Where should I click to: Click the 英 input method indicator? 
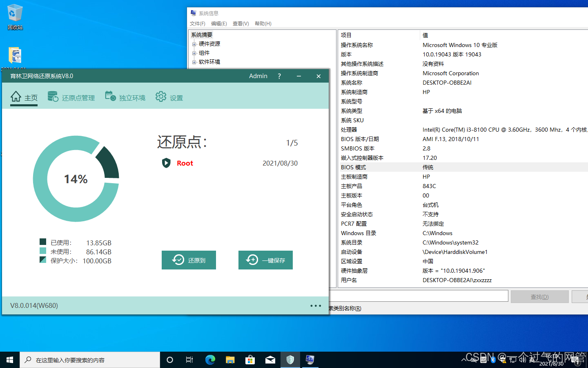(532, 360)
